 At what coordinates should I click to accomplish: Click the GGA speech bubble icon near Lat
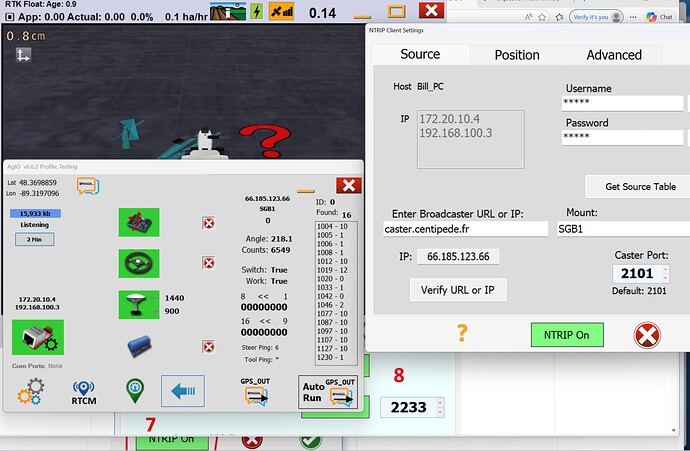[88, 186]
